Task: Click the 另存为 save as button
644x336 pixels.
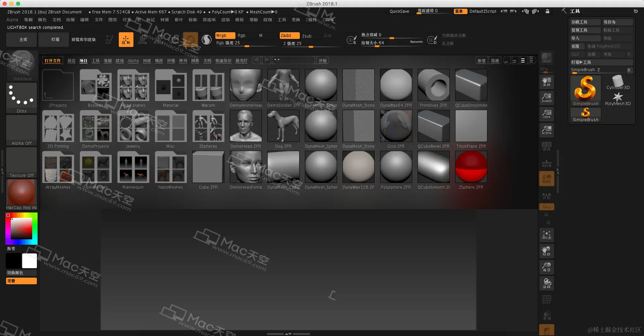Action: click(618, 22)
